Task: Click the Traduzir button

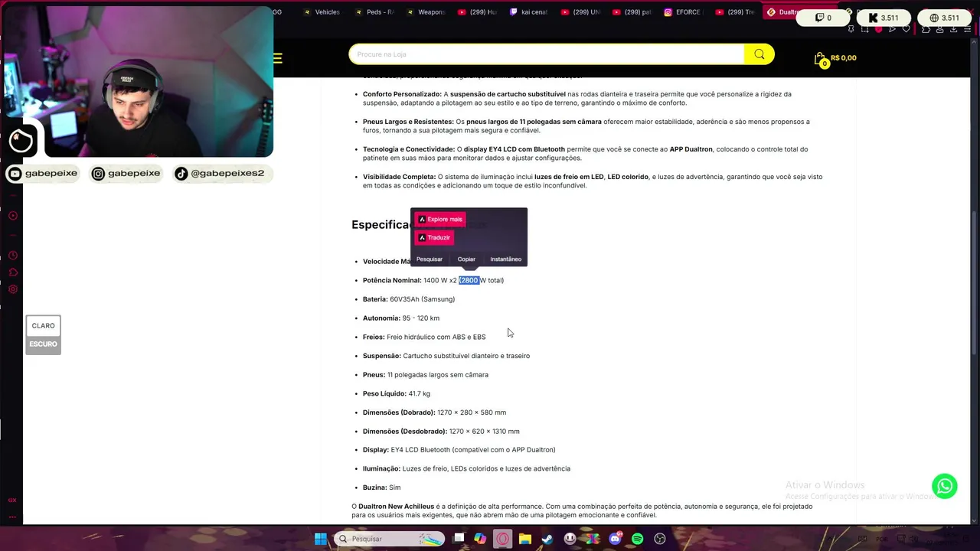Action: [434, 238]
